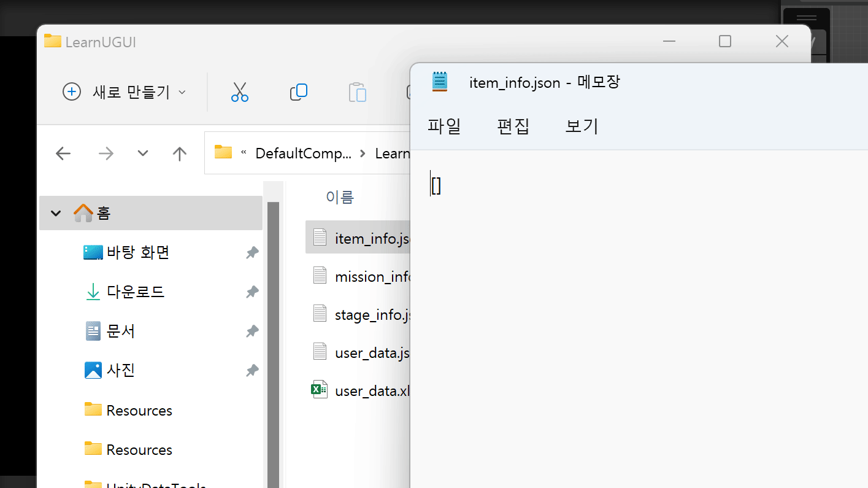
Task: Go back with the Explorer back arrow
Action: point(63,153)
